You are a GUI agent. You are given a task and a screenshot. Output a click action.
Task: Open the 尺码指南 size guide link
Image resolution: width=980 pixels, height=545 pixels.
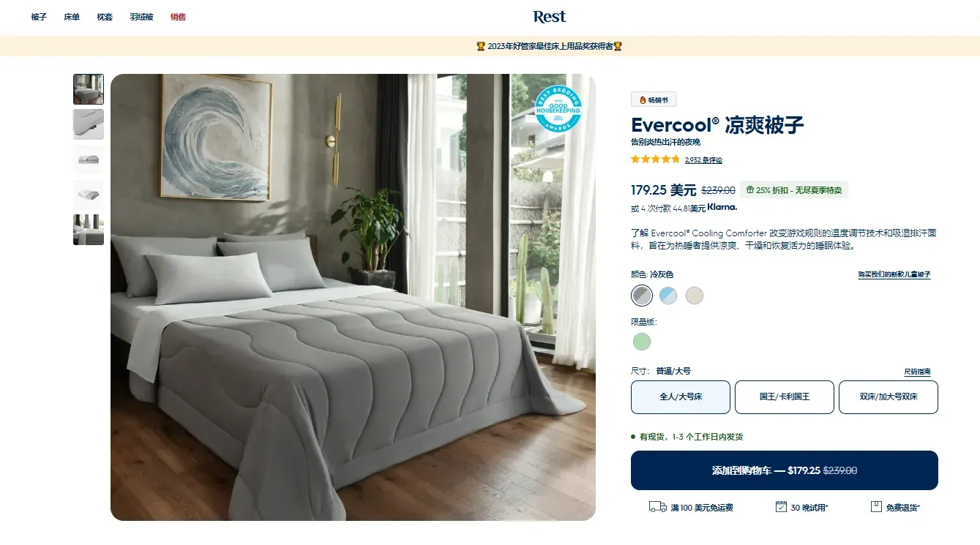click(917, 372)
